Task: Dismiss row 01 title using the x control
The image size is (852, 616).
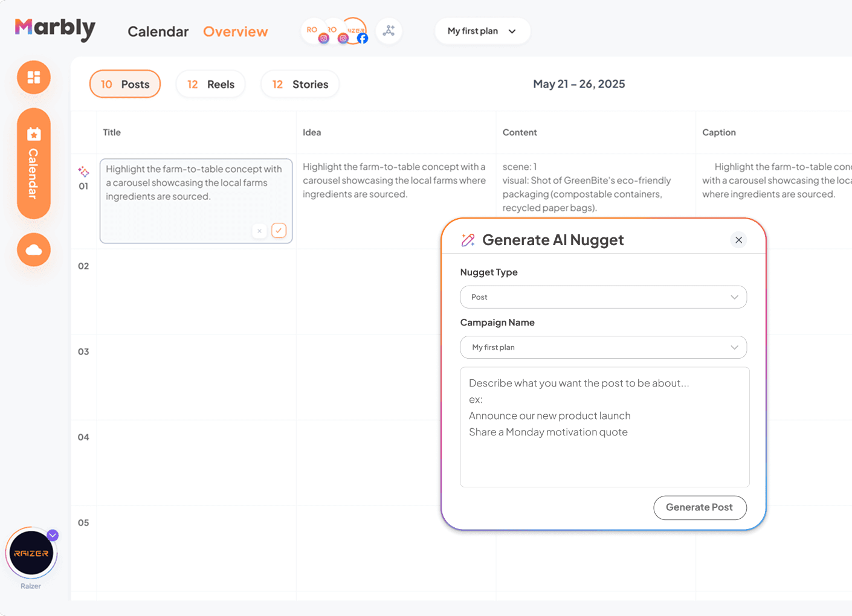Action: pyautogui.click(x=259, y=231)
